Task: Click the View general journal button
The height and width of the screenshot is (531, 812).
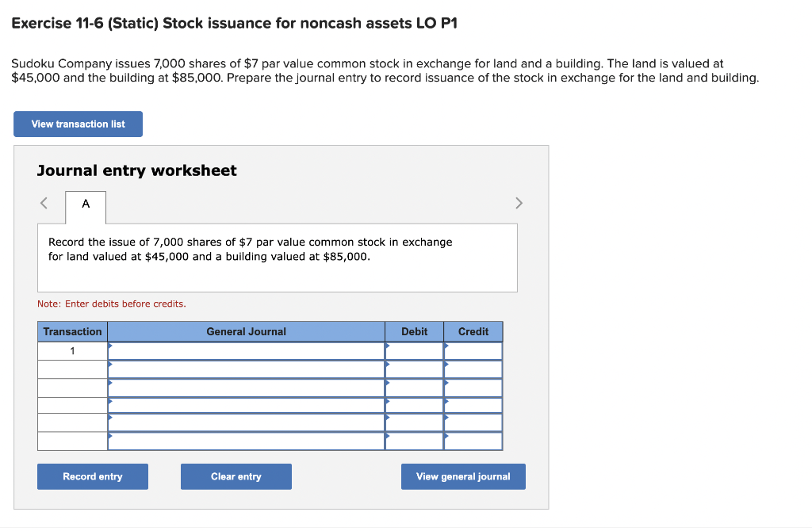Action: tap(462, 476)
